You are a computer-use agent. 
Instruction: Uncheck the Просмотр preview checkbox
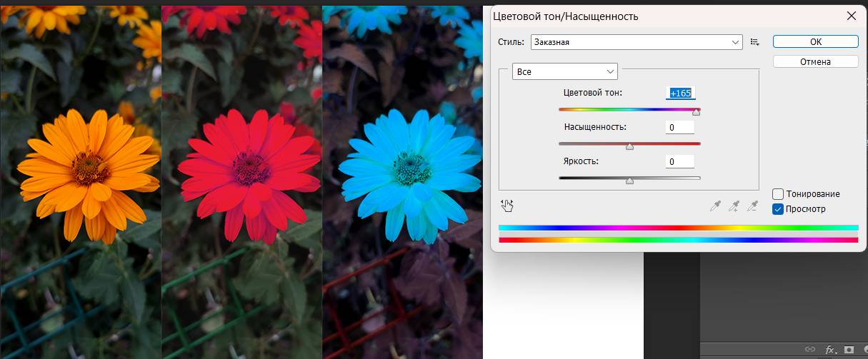click(779, 209)
